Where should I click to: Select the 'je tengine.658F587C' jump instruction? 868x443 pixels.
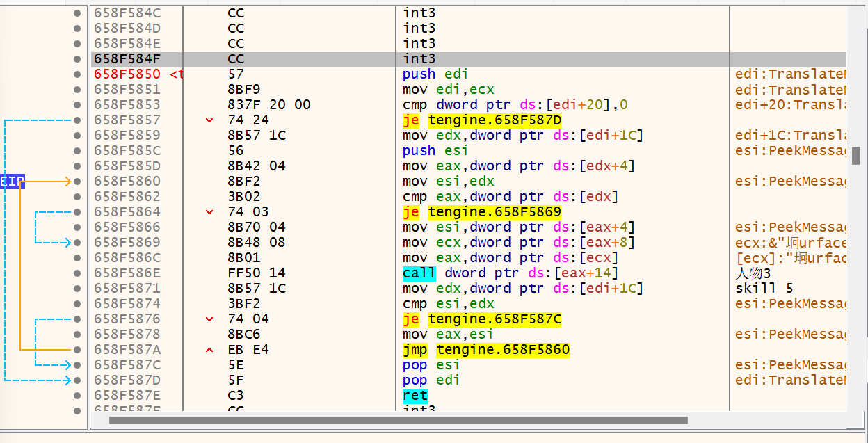(482, 319)
